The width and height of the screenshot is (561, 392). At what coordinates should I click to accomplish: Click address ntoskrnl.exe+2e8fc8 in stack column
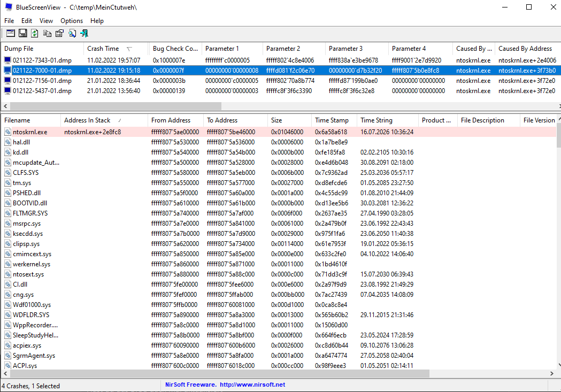coord(93,132)
